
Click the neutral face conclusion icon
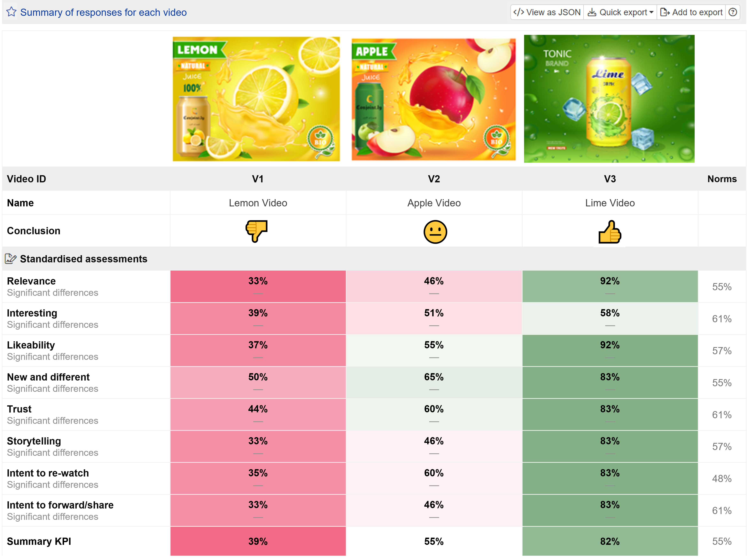435,232
